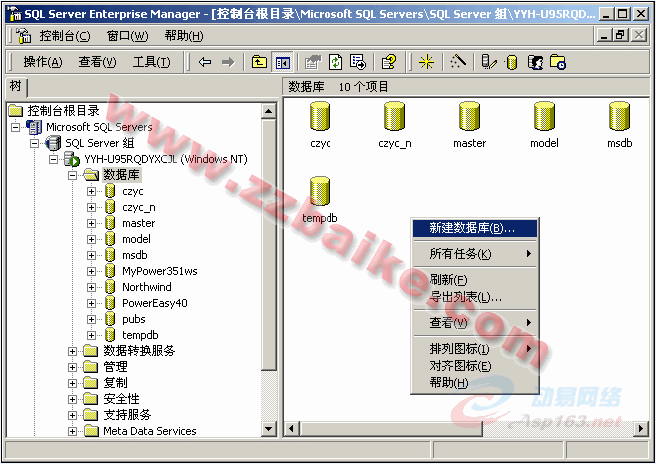
Task: Select the czyc database icon in right pane
Action: click(320, 116)
